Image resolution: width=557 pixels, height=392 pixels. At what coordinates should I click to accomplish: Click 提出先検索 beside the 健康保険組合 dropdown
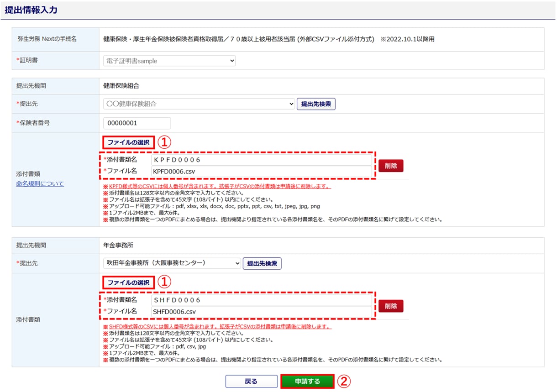[x=316, y=104]
